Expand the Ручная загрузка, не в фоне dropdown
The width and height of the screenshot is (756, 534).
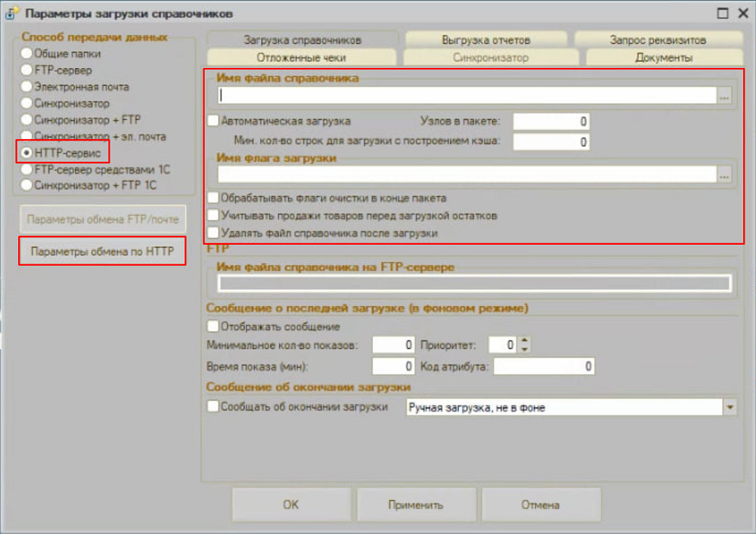tap(730, 407)
